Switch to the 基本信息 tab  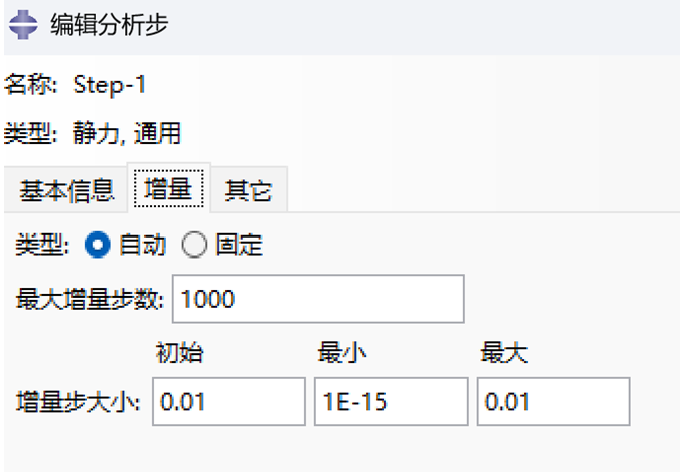[66, 190]
